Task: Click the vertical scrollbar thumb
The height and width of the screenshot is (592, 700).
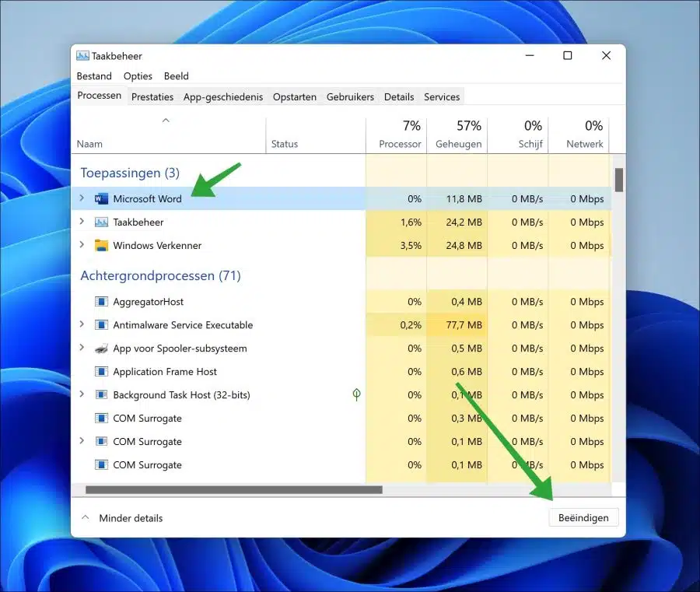Action: click(619, 180)
